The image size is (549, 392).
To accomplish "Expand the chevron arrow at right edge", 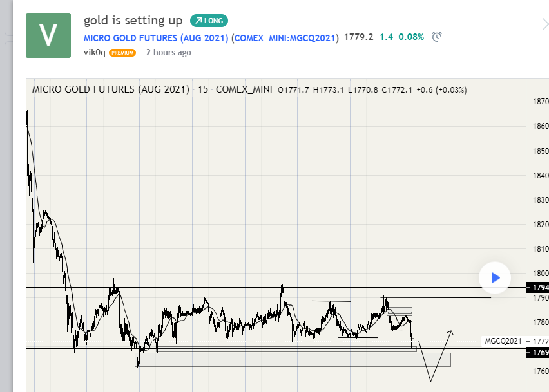I will [544, 24].
